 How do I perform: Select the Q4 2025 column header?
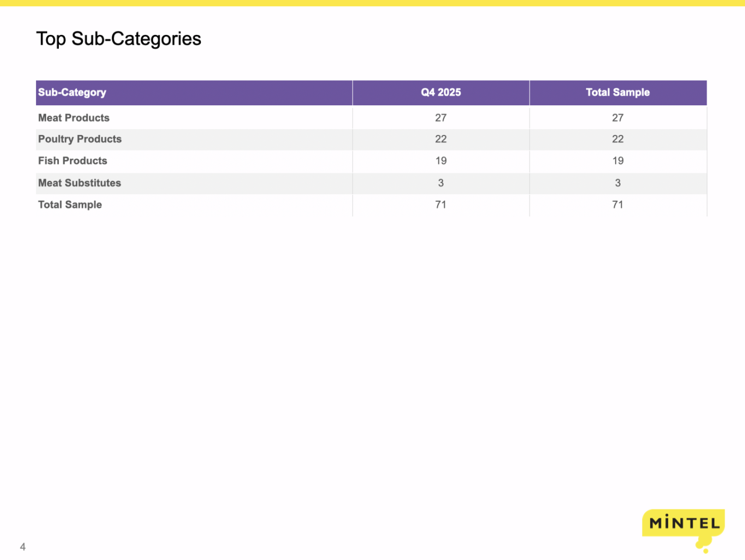click(x=441, y=92)
